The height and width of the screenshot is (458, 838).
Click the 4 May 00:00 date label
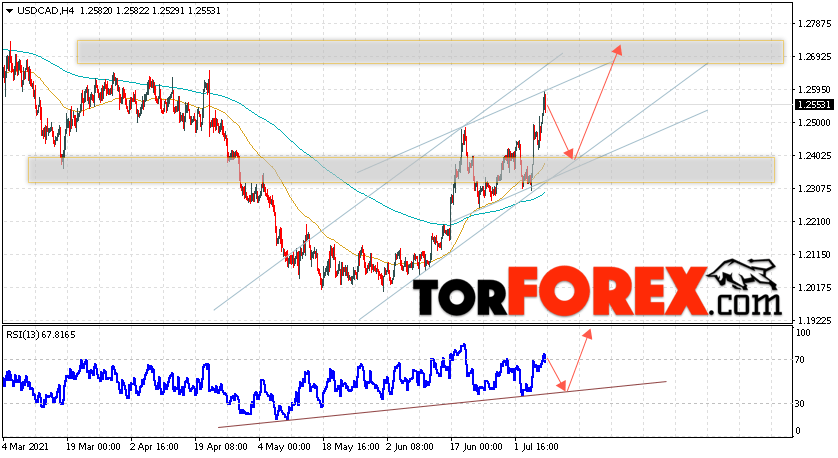pos(284,446)
